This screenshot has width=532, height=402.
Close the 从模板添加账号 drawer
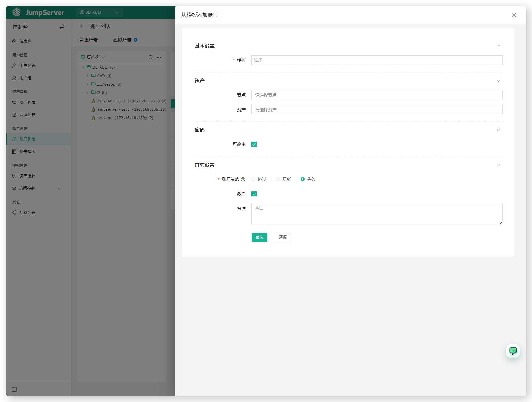coord(514,15)
